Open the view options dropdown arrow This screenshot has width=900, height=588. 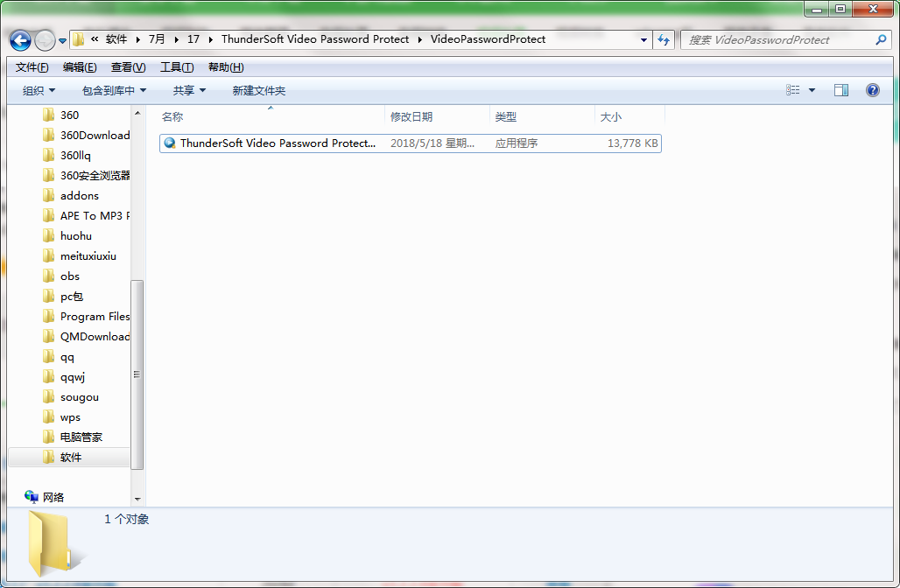click(x=812, y=90)
